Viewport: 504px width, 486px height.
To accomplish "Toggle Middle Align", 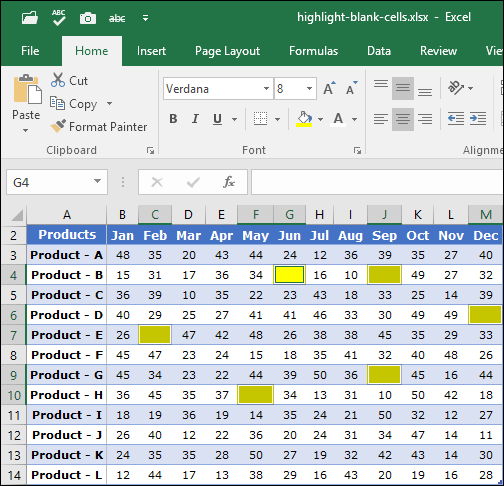I will point(403,88).
